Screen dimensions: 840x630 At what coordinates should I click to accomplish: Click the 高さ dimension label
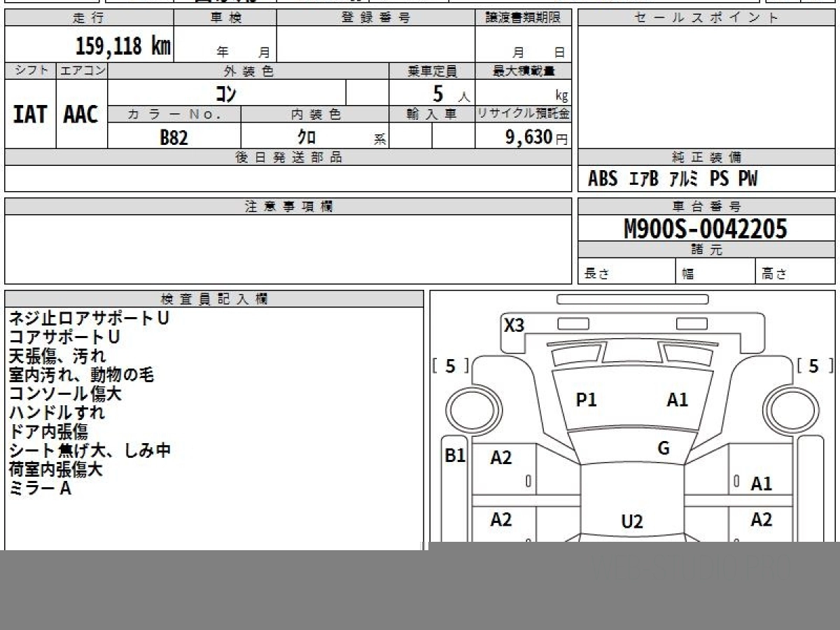coord(775,274)
